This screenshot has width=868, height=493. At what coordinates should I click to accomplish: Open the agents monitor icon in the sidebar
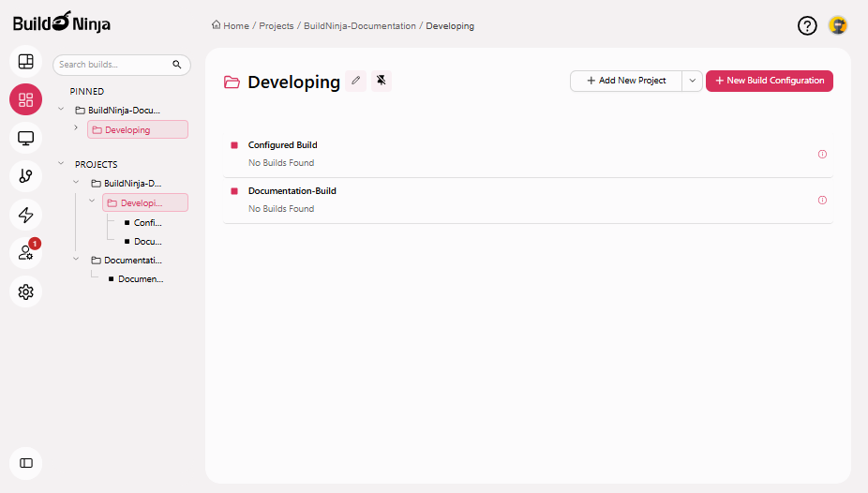[x=25, y=138]
